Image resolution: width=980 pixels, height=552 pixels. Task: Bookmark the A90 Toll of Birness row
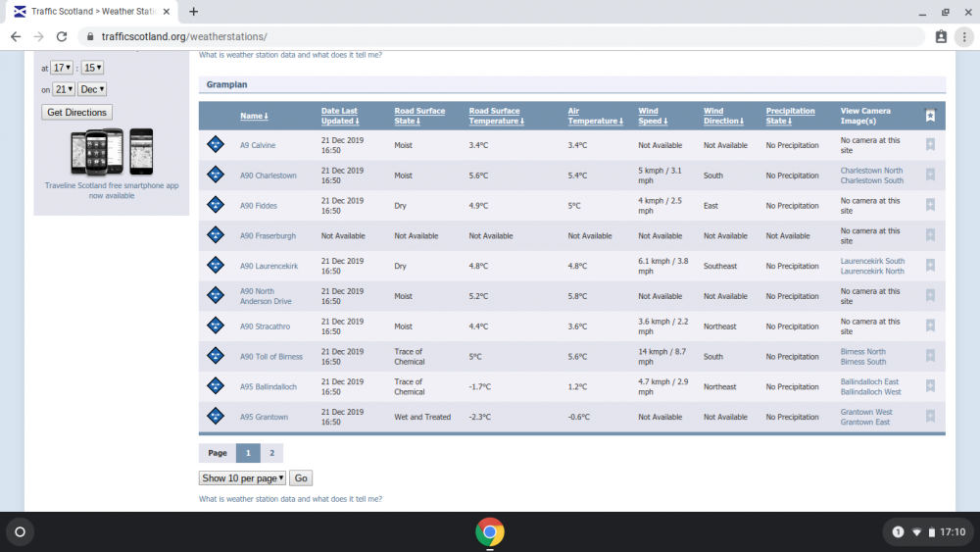(x=930, y=356)
